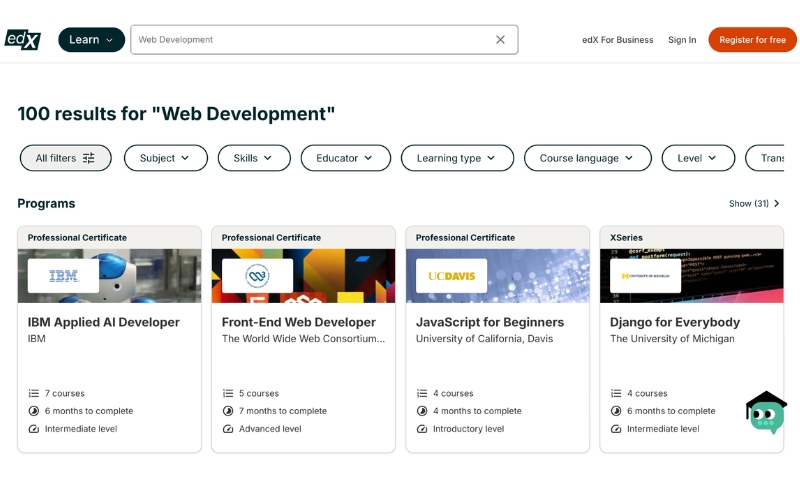This screenshot has height=500, width=800.
Task: Click the Register for free button
Action: click(753, 40)
